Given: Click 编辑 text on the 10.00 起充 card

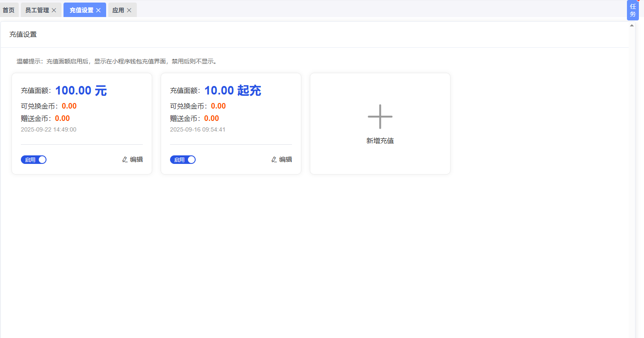Looking at the screenshot, I should 286,160.
